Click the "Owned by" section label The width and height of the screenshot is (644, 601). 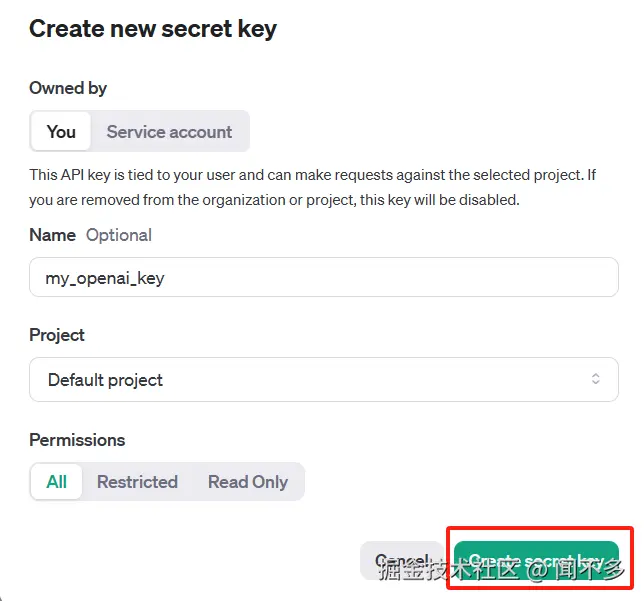point(68,88)
